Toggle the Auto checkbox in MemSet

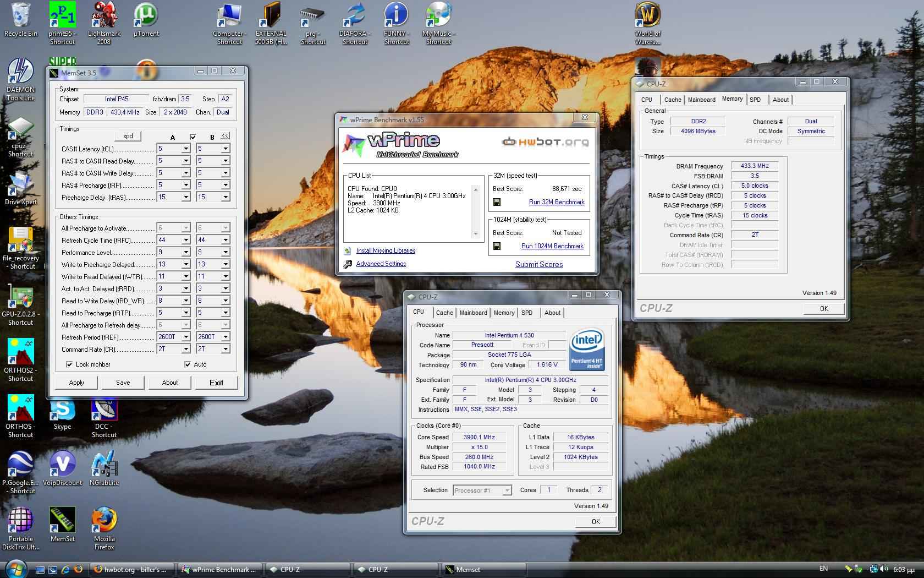[x=188, y=364]
